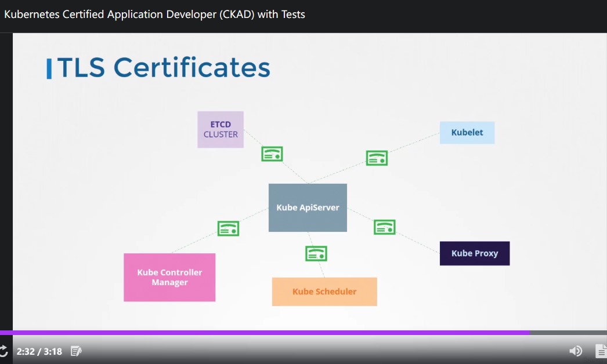Jump to the unplayed gray part of the timeline
The image size is (607, 364).
pyautogui.click(x=568, y=333)
